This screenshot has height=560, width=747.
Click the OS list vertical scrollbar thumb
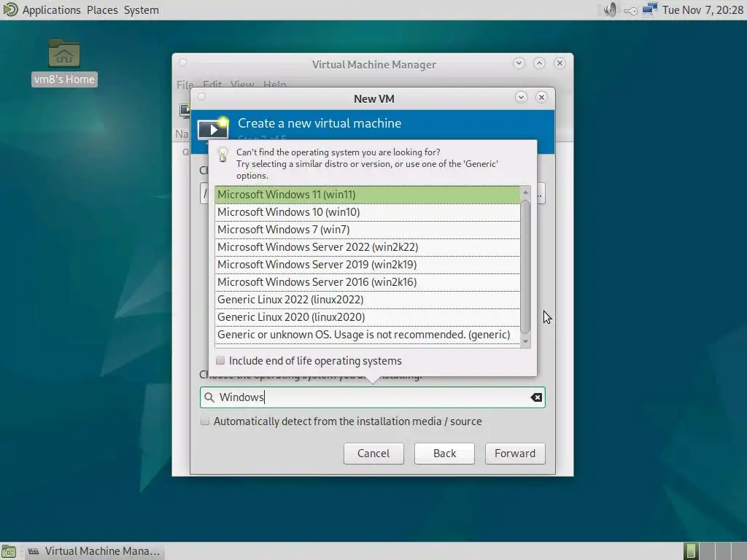(x=525, y=267)
